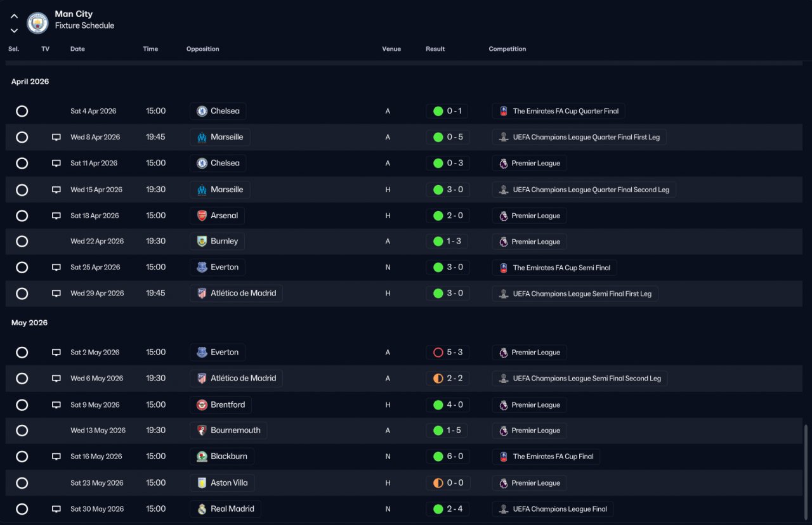This screenshot has width=812, height=525.
Task: Select radio button for Arsenal fixture
Action: click(x=22, y=216)
